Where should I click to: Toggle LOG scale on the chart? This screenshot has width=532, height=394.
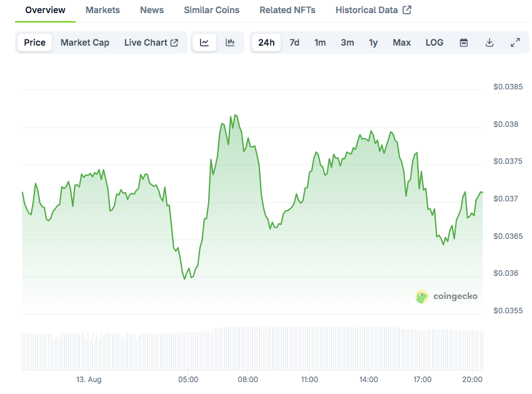point(434,43)
